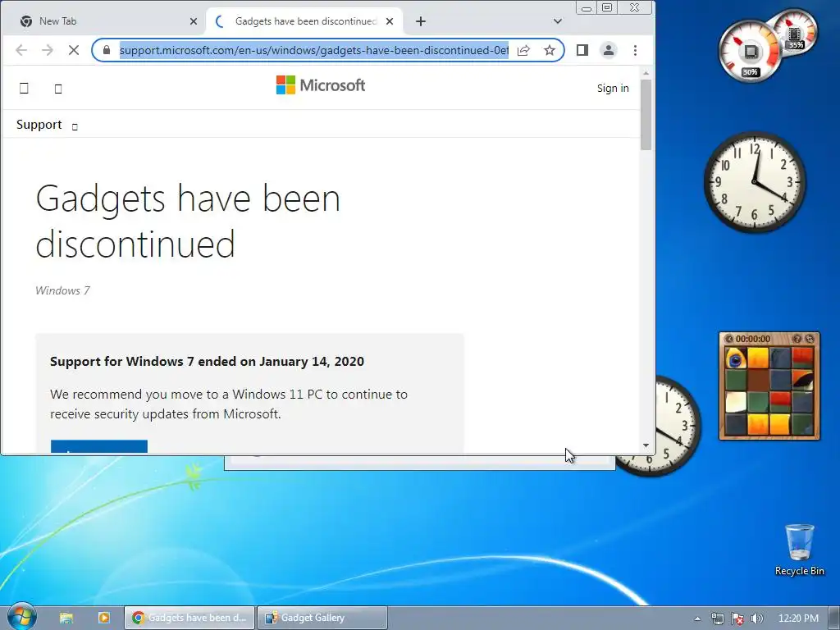The image size is (840, 630).
Task: Open Action Center flag icon
Action: [x=737, y=619]
